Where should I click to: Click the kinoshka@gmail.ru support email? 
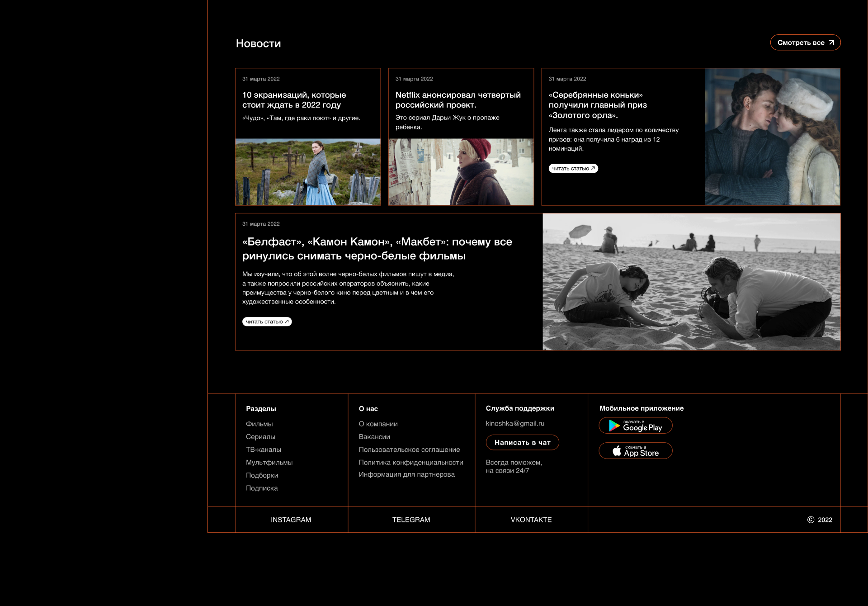(515, 423)
